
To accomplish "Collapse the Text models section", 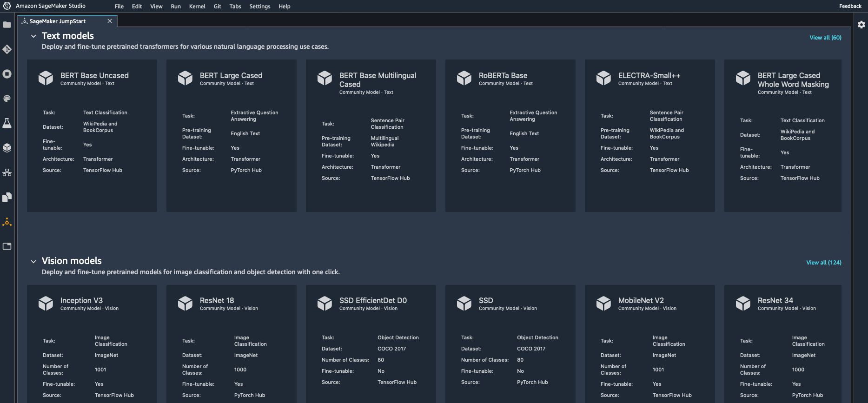I will pos(33,36).
